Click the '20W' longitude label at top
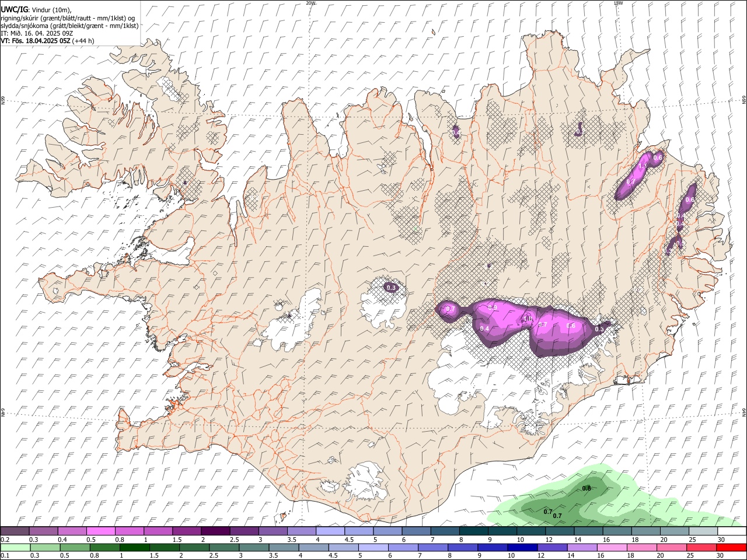Image resolution: width=747 pixels, height=560 pixels. click(310, 3)
